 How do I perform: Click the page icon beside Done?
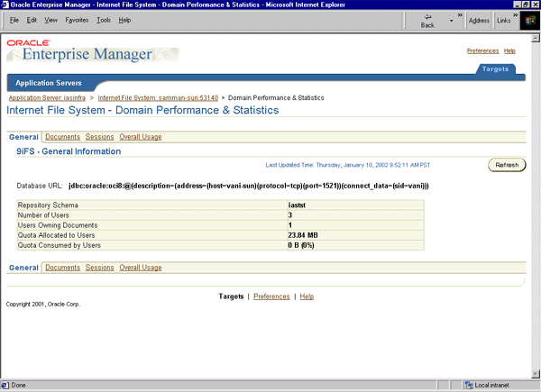[5, 385]
